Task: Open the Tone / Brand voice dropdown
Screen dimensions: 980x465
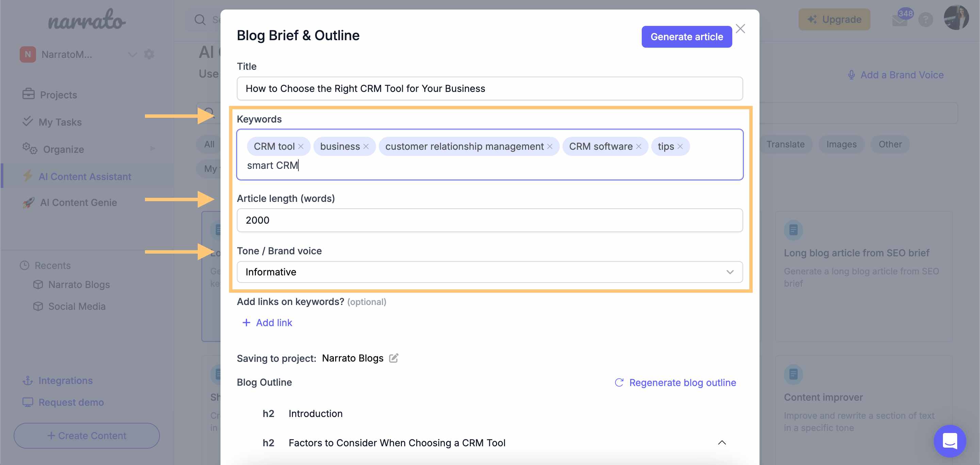Action: tap(490, 272)
